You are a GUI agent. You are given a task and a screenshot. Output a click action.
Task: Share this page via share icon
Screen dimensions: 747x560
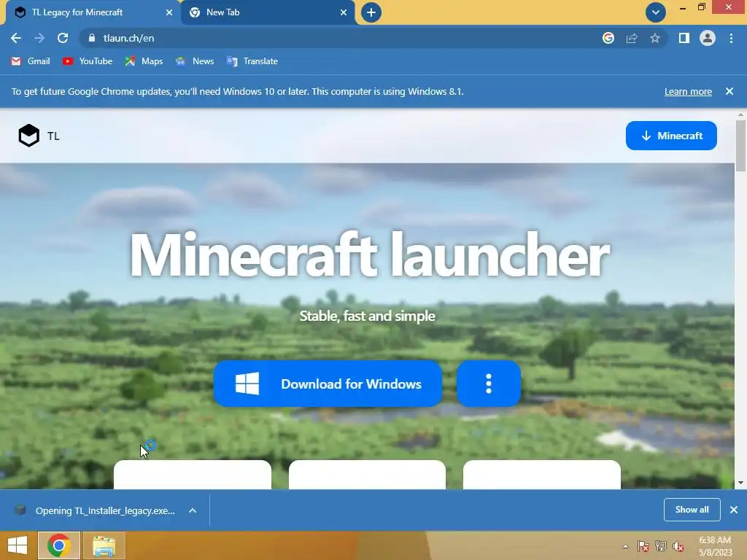point(632,38)
